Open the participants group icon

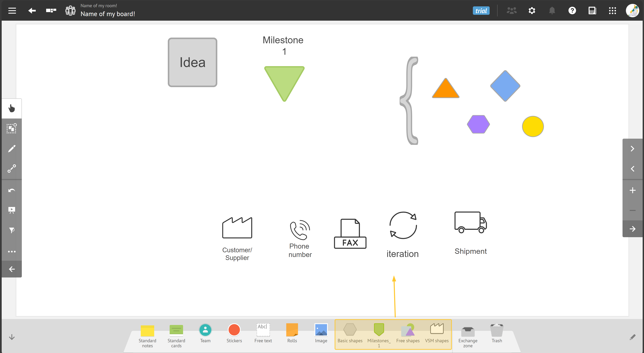point(511,11)
